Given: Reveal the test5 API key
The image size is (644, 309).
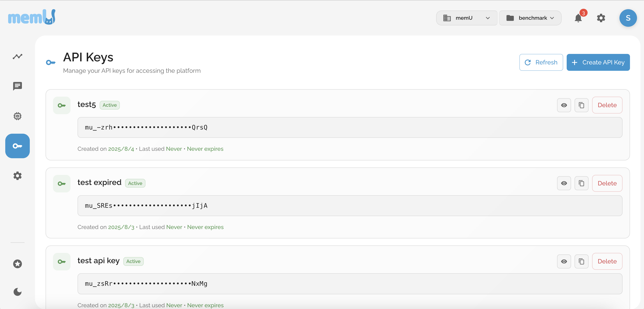Looking at the screenshot, I should click(x=564, y=105).
